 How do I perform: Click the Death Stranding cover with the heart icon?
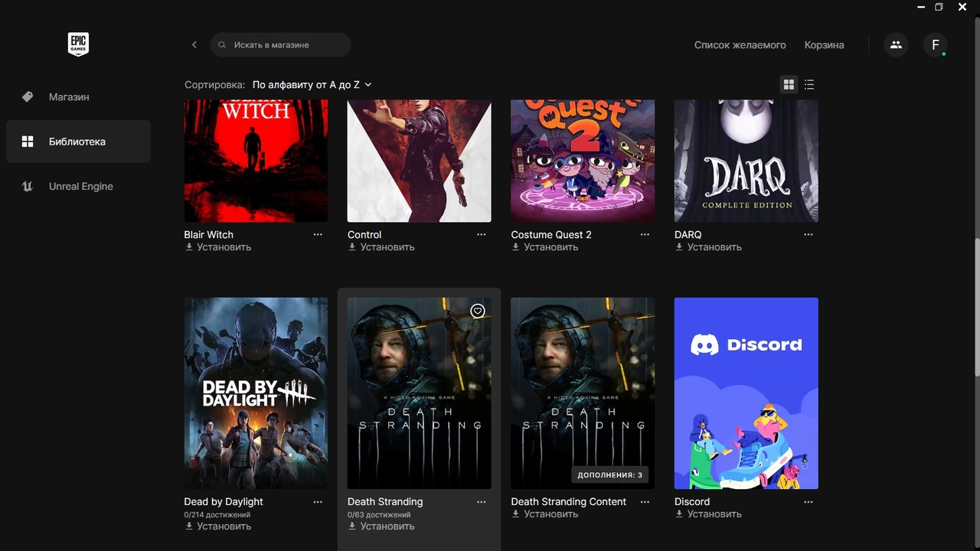420,393
